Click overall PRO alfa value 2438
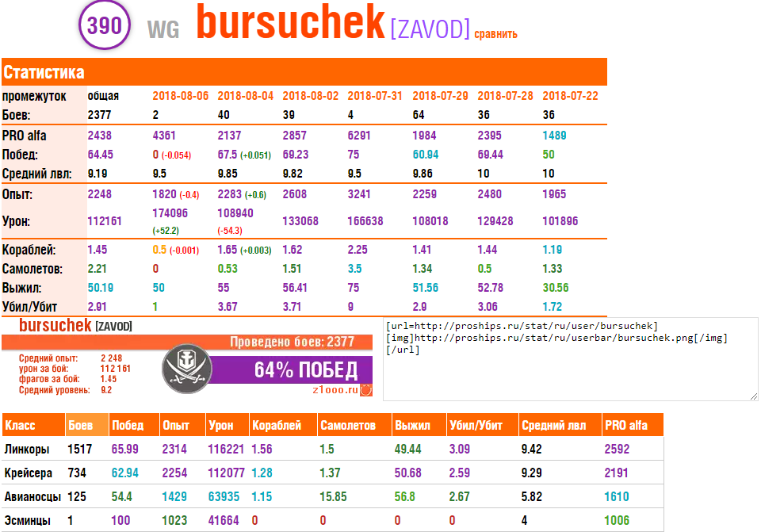The image size is (761, 532). click(x=100, y=136)
